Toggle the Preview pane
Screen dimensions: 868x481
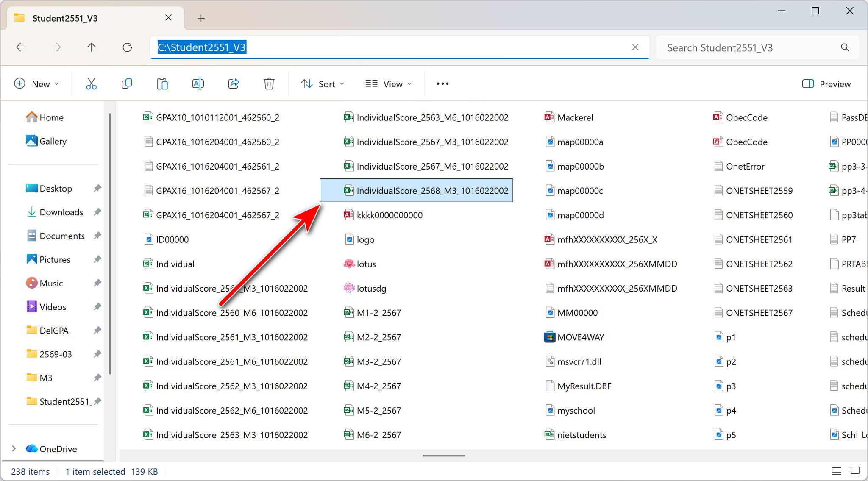click(x=826, y=84)
